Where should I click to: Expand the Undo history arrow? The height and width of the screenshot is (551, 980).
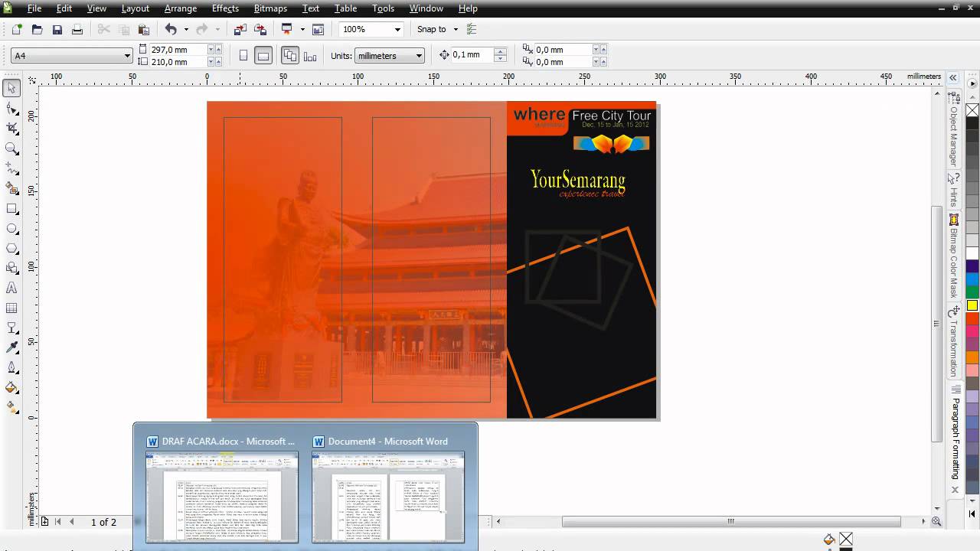pos(186,29)
